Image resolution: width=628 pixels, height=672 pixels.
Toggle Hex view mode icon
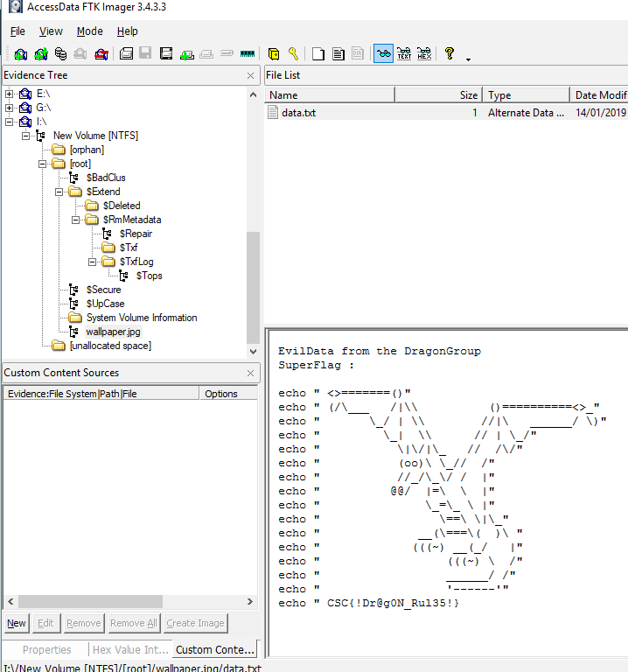pyautogui.click(x=424, y=53)
